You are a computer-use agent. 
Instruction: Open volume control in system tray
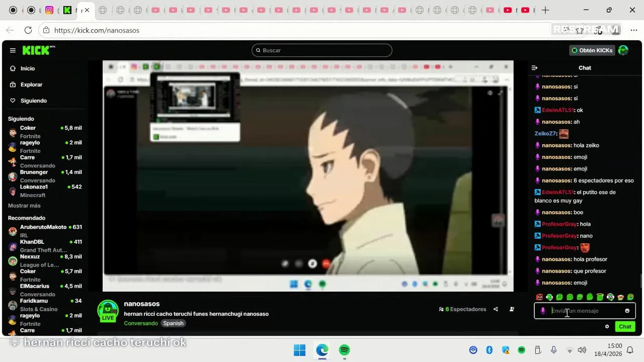point(582,350)
